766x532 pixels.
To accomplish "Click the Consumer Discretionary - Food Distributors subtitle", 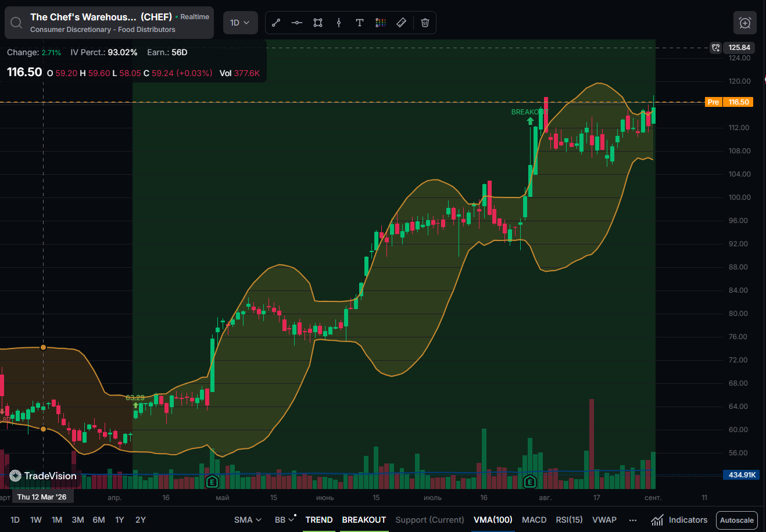I will [103, 30].
